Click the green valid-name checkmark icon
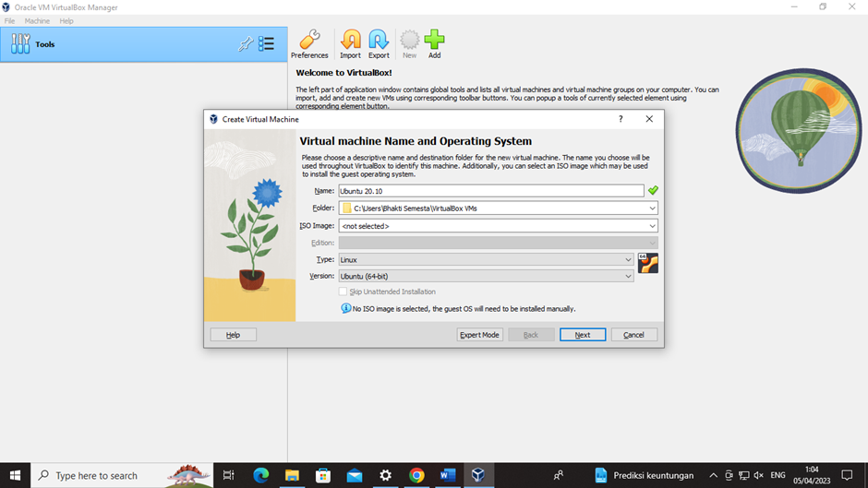868x488 pixels. pos(653,190)
